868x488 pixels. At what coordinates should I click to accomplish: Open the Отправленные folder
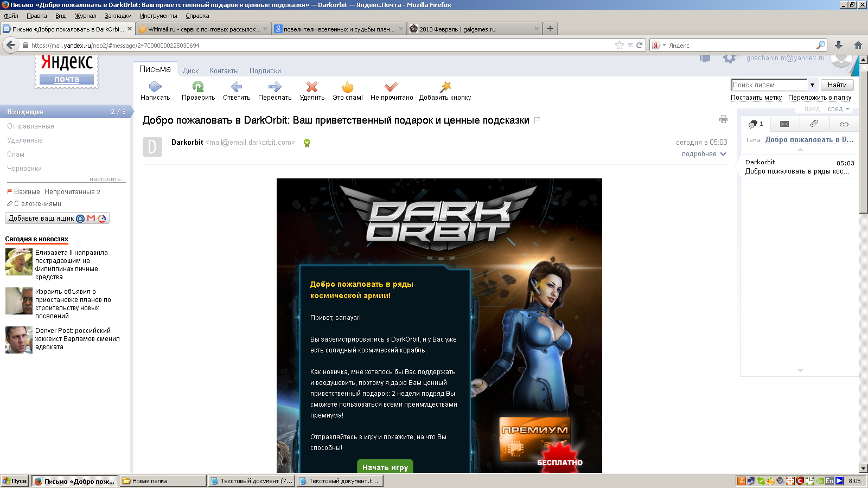[30, 126]
